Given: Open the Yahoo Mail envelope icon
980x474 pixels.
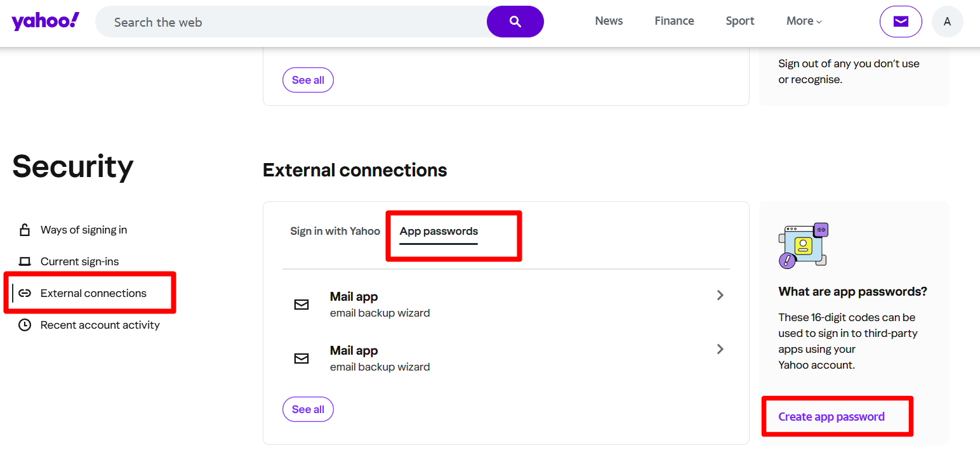Looking at the screenshot, I should point(900,22).
